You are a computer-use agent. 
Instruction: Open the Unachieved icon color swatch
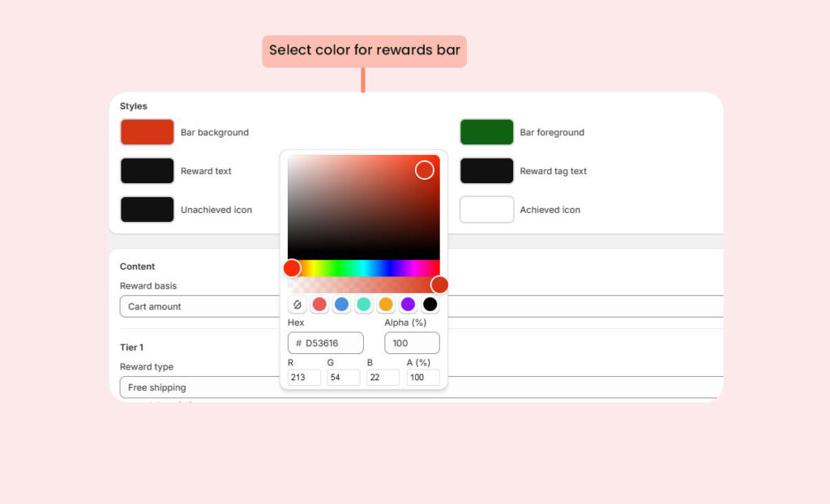[x=148, y=209]
